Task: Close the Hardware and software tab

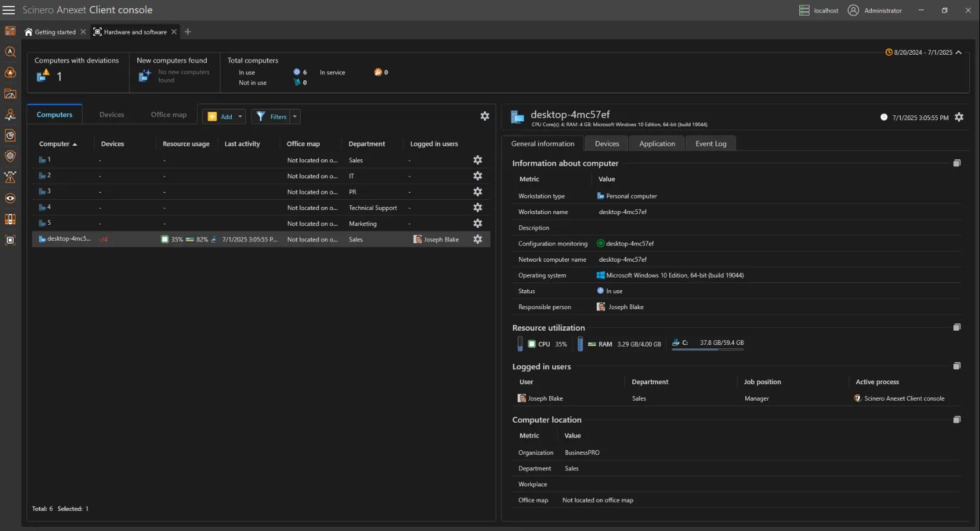Action: pos(174,32)
